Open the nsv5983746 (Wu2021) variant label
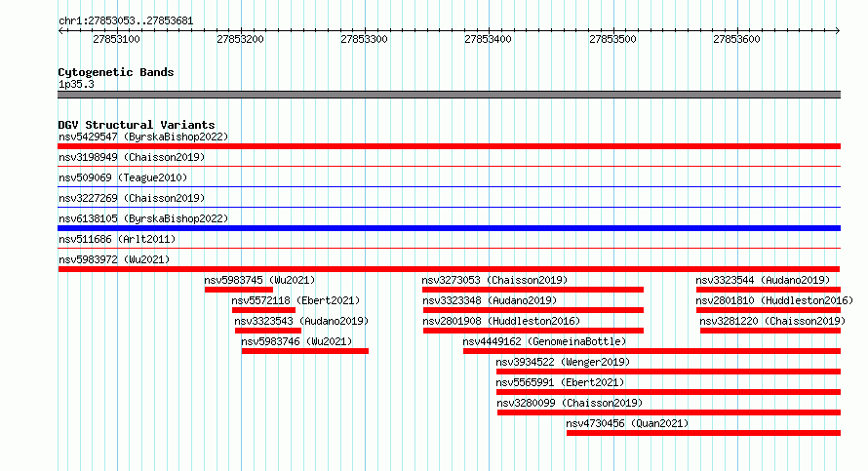 (x=296, y=341)
